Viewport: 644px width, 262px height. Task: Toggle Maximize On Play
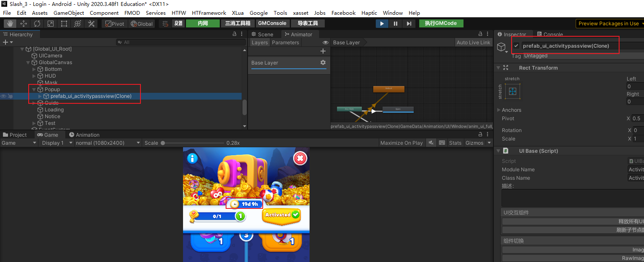(x=401, y=143)
